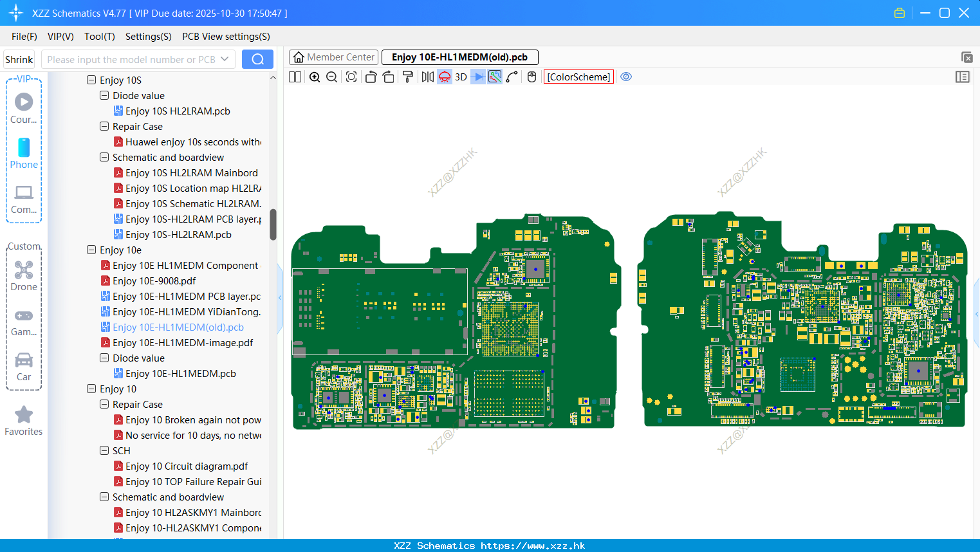Fit the board to the window

pos(351,77)
